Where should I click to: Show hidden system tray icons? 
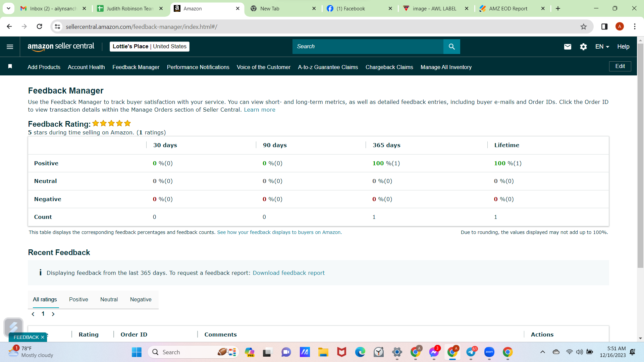542,352
